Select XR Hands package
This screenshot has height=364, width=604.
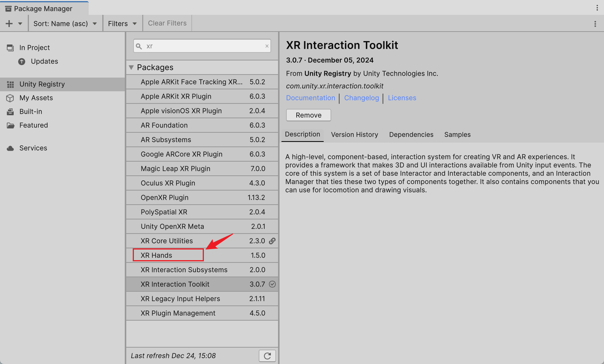[x=202, y=255]
